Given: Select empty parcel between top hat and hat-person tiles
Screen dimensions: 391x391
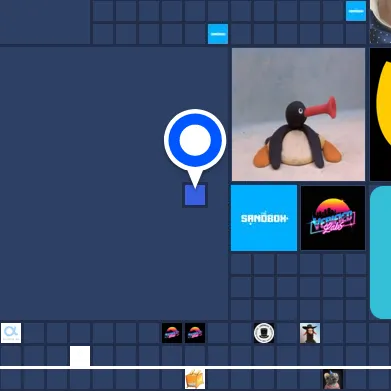Looking at the screenshot, I should tap(287, 333).
